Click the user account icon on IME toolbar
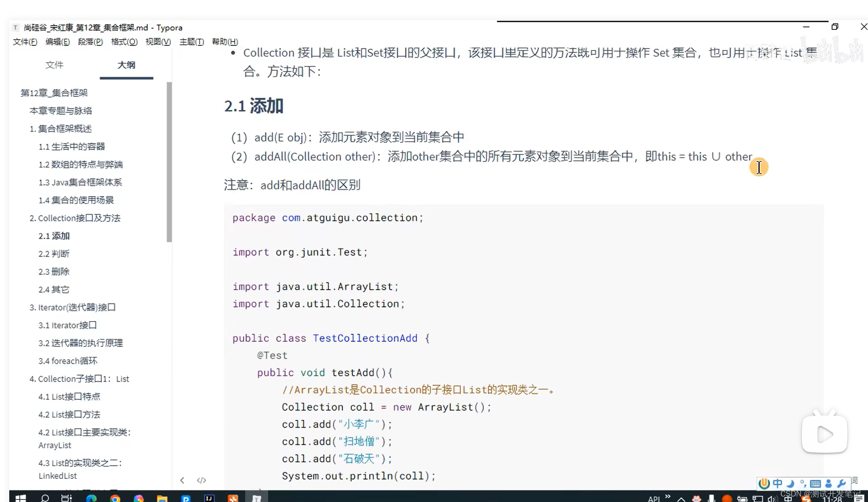Viewport: 868px width, 502px height. point(828,483)
